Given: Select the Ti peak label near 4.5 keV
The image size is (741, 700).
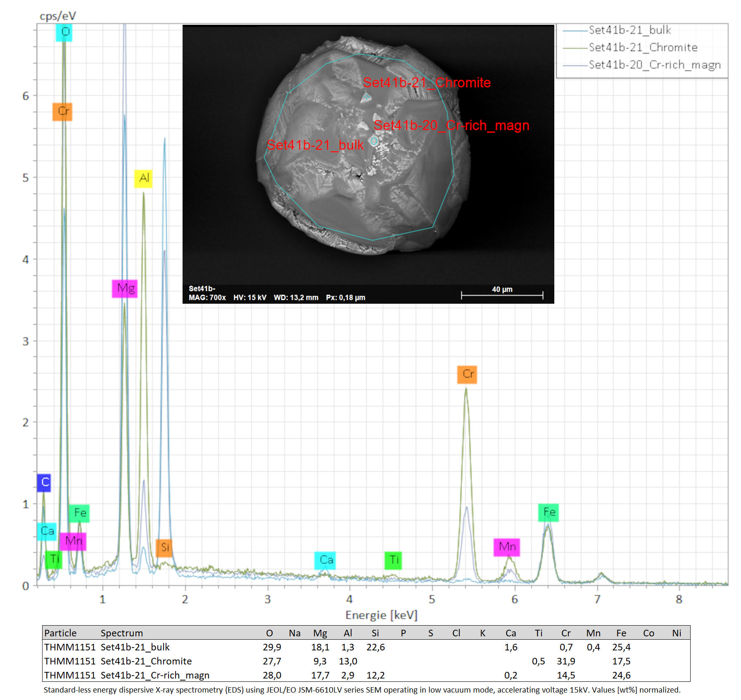Looking at the screenshot, I should coord(393,560).
